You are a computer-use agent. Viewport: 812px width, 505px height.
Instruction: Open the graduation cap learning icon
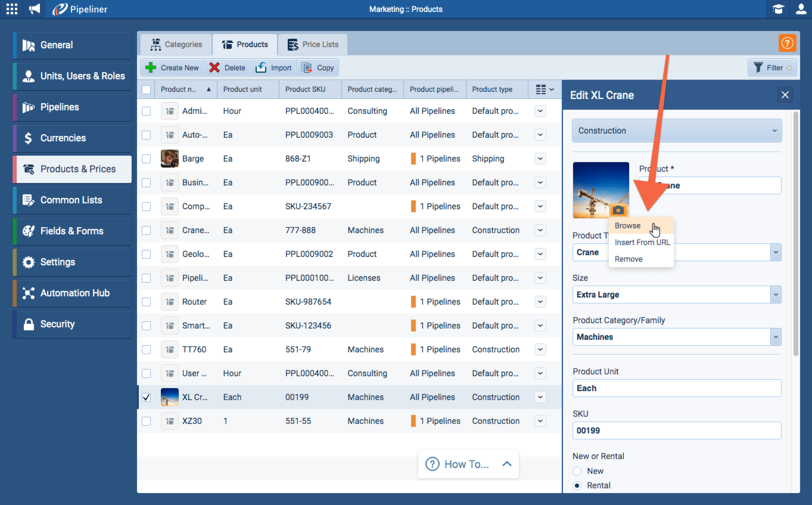point(778,9)
